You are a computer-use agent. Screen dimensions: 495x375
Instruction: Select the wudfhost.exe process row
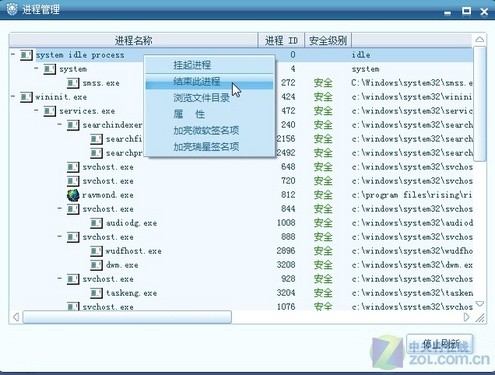tap(241, 251)
